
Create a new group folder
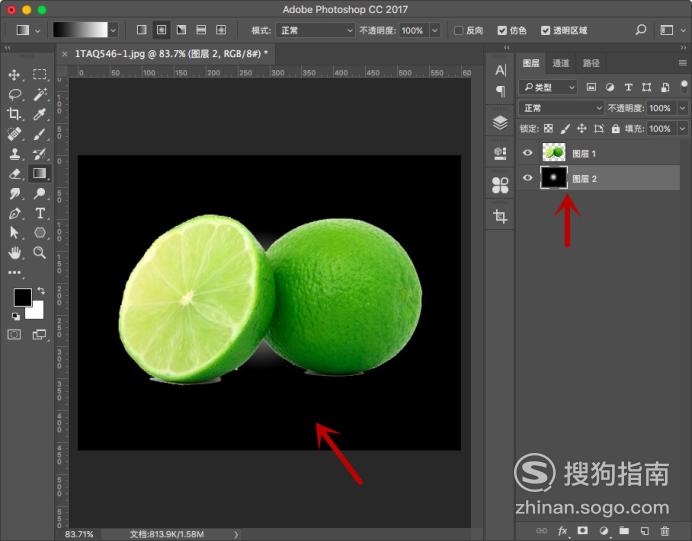pyautogui.click(x=624, y=530)
